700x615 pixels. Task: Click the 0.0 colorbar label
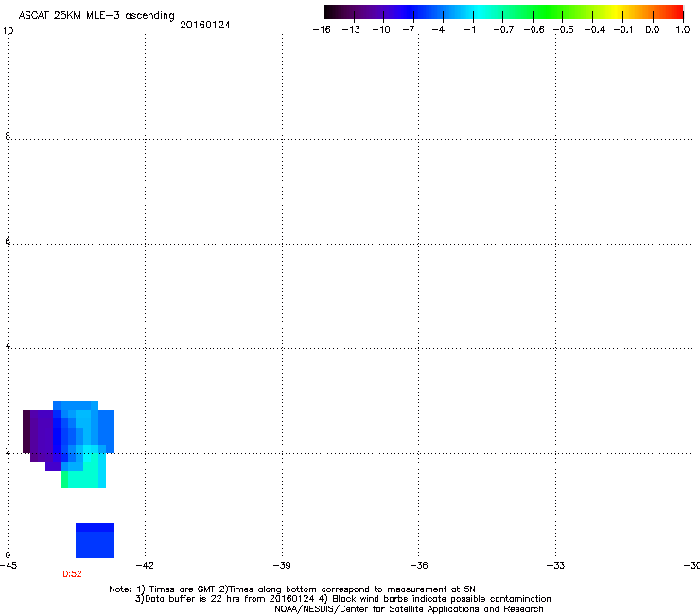653,30
